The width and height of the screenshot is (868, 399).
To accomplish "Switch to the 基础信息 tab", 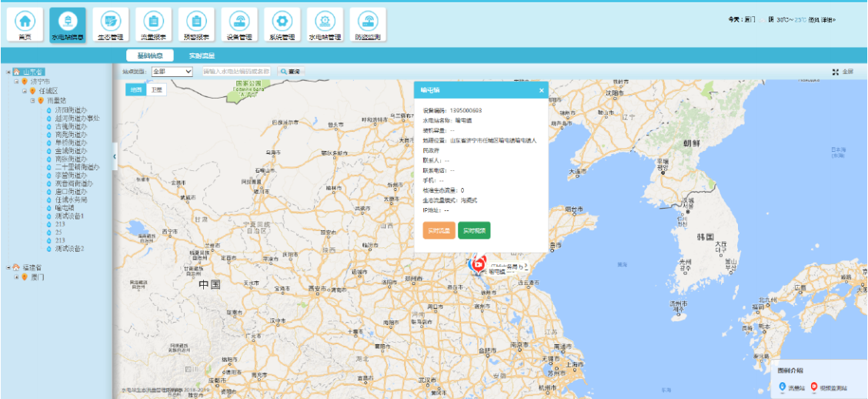I will pos(149,55).
